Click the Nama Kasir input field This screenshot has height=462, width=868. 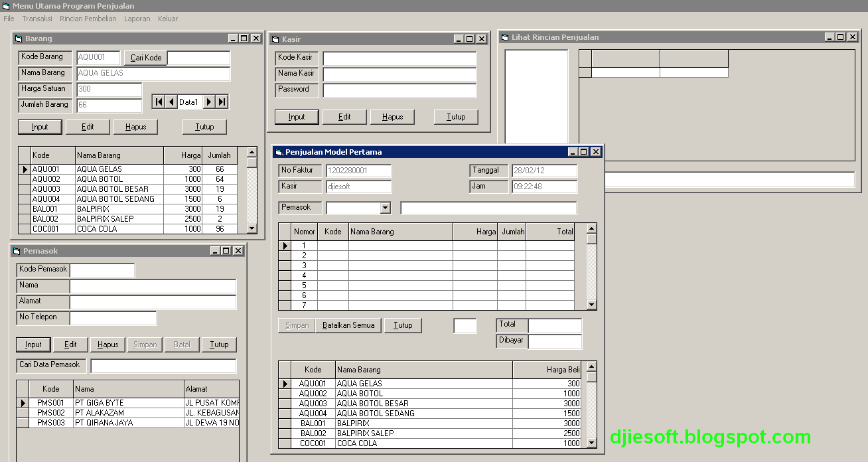pos(399,74)
